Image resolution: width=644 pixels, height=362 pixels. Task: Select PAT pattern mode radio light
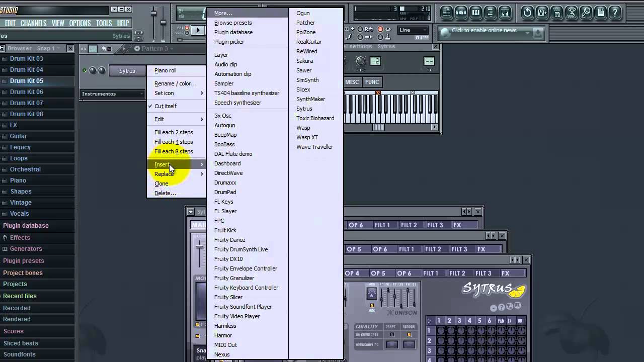pyautogui.click(x=187, y=28)
